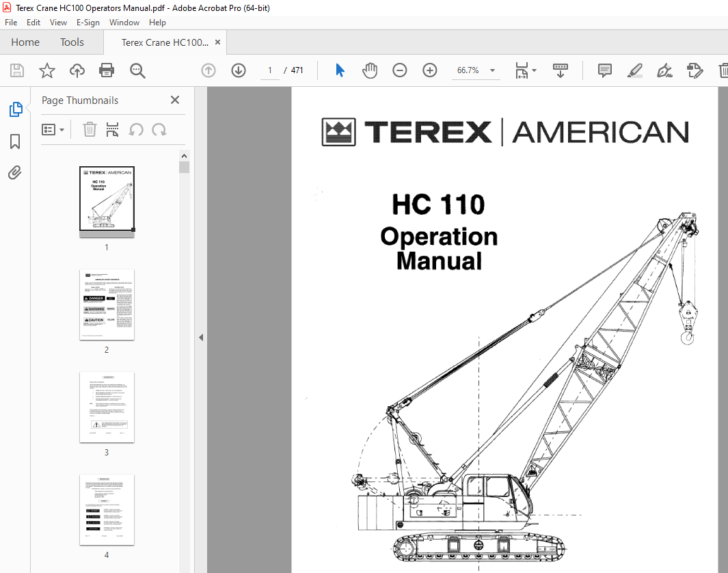The image size is (728, 573).
Task: Open the Window menu
Action: coord(124,23)
